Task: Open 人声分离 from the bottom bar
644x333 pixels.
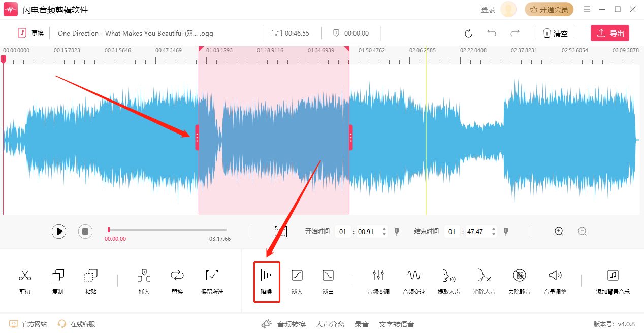Action: [x=330, y=324]
